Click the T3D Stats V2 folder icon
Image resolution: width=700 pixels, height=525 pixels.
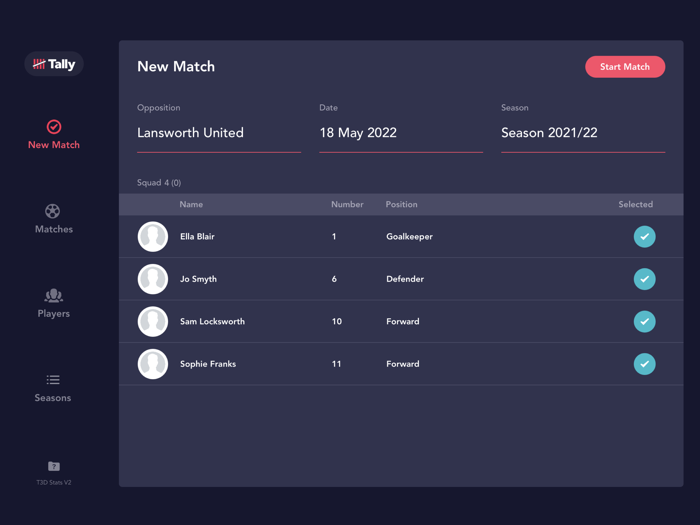tap(54, 466)
